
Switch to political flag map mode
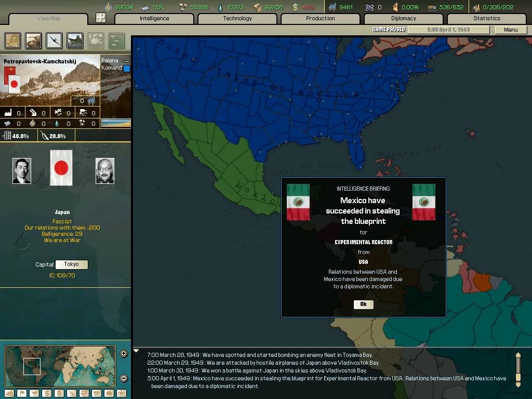(x=21, y=393)
